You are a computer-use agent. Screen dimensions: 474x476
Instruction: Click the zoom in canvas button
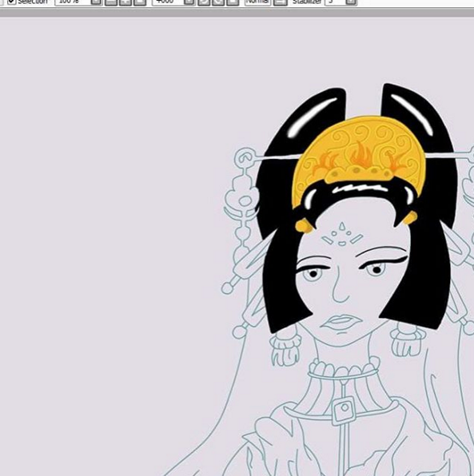click(125, 2)
